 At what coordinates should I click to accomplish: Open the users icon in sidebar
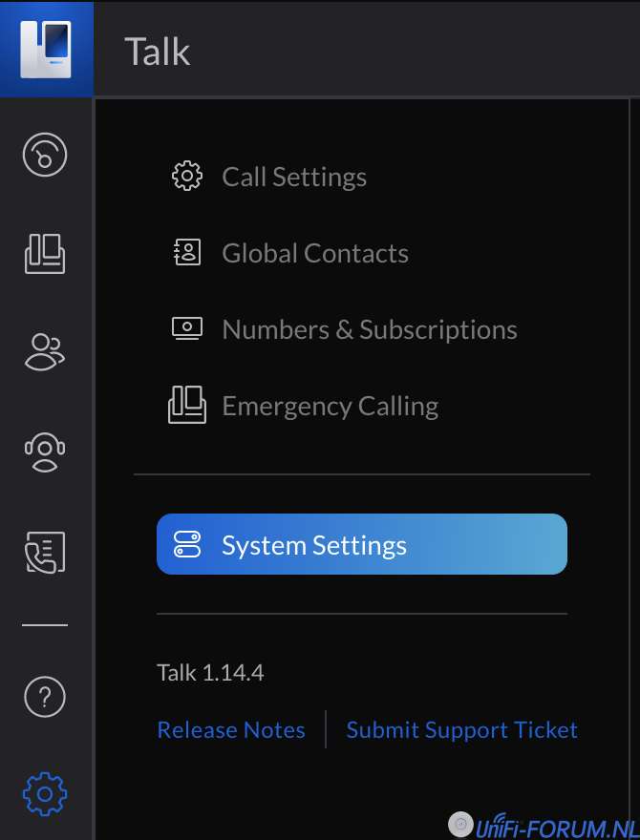(45, 351)
